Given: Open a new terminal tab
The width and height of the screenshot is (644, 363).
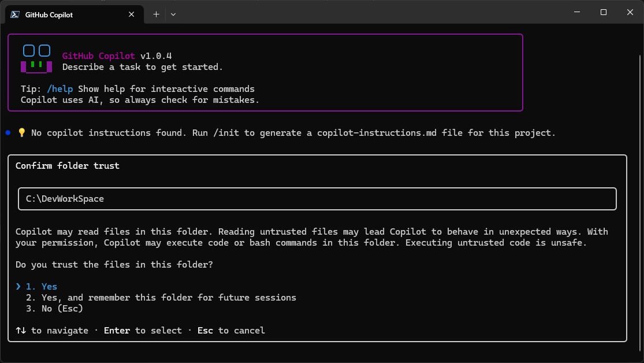Looking at the screenshot, I should click(156, 14).
